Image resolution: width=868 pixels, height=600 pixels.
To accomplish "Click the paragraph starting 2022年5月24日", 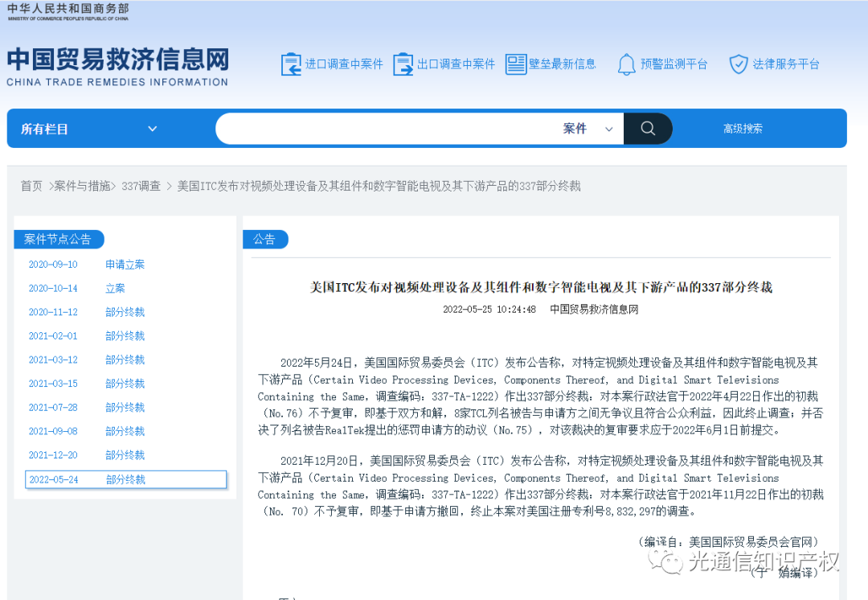I will tap(541, 397).
